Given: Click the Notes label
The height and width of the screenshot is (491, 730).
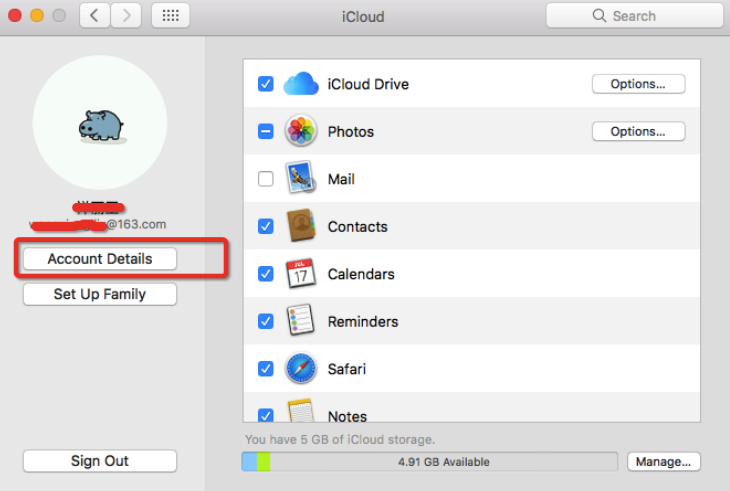Looking at the screenshot, I should 347,416.
